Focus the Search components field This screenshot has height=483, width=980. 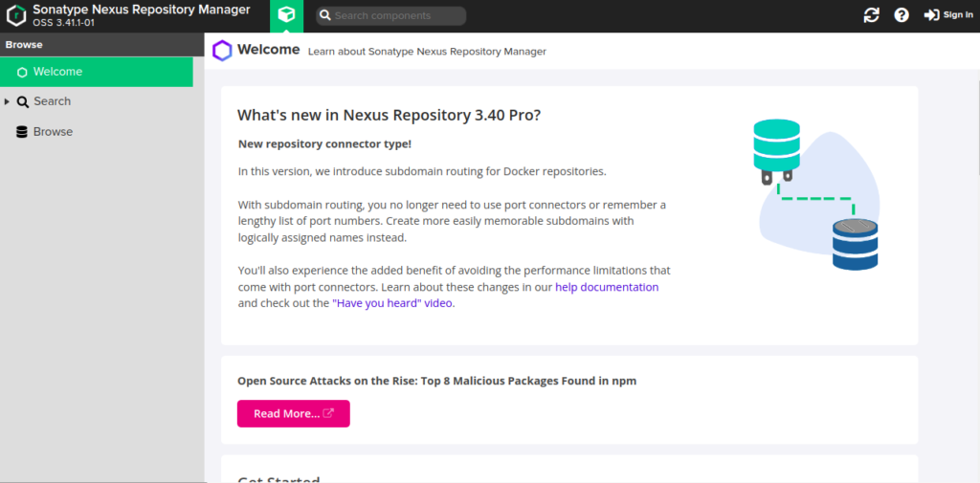tap(391, 15)
